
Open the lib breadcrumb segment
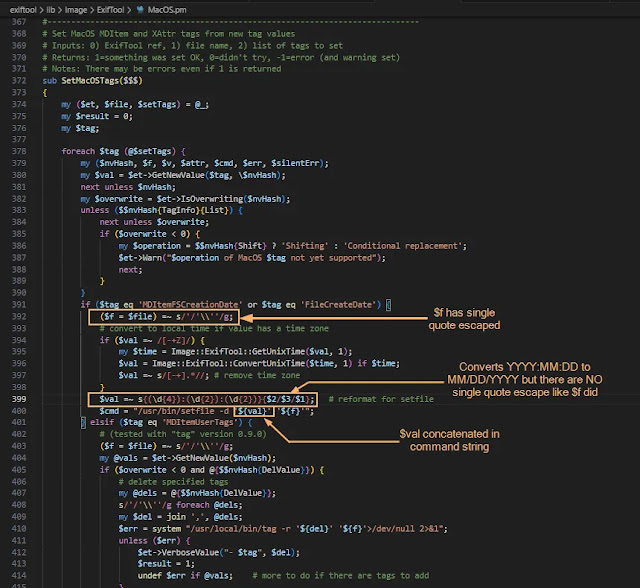pos(50,10)
